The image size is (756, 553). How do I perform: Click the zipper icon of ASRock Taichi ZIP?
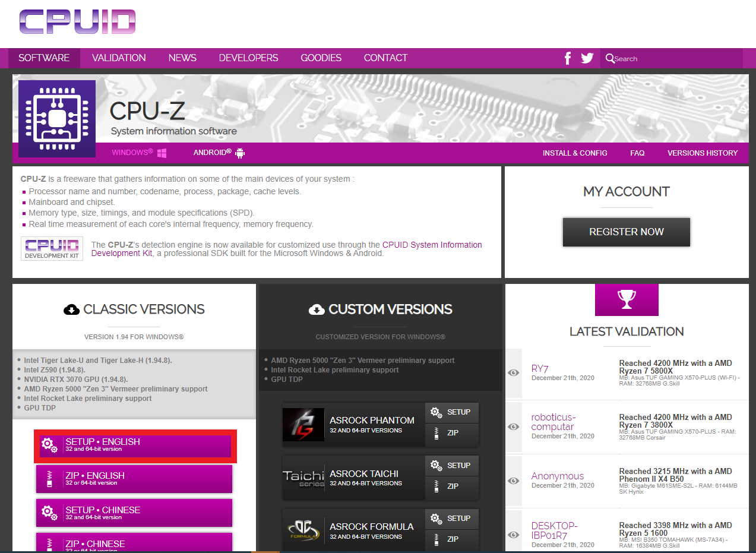tap(436, 486)
